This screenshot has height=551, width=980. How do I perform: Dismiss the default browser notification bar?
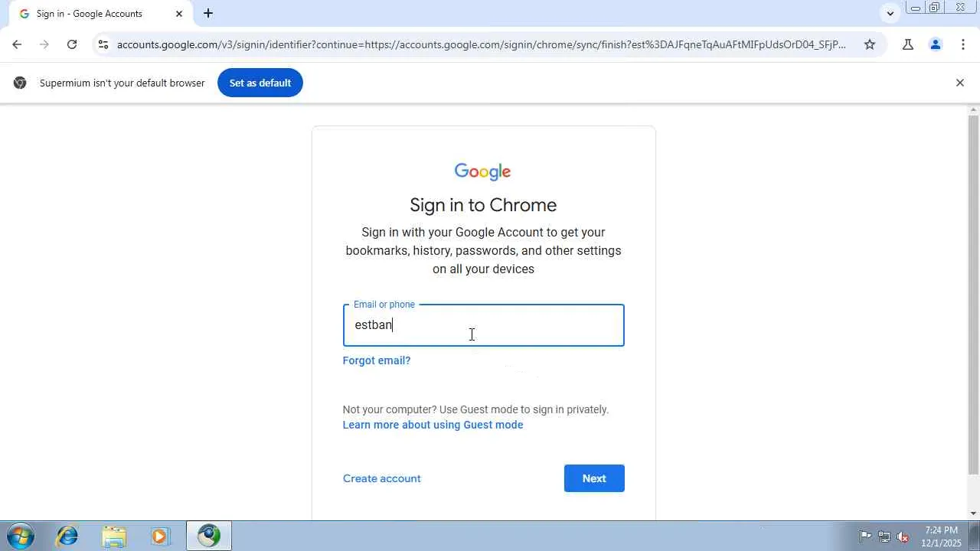coord(960,83)
